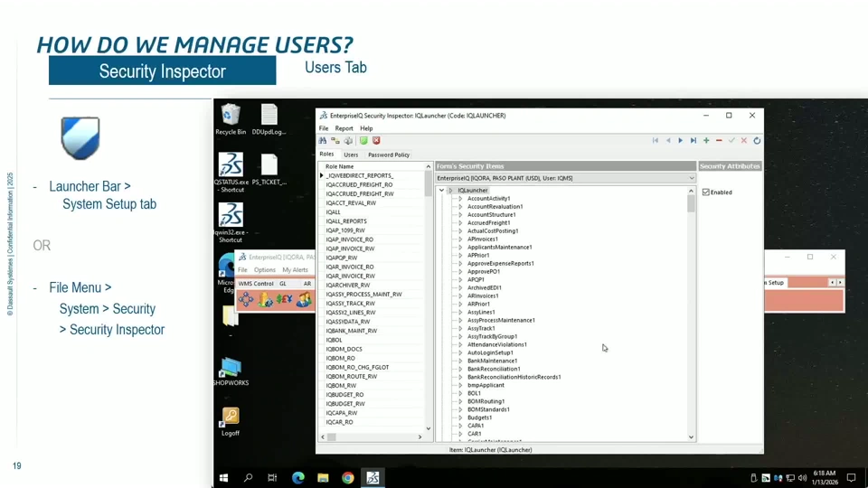Open Windows Start menu

223,478
